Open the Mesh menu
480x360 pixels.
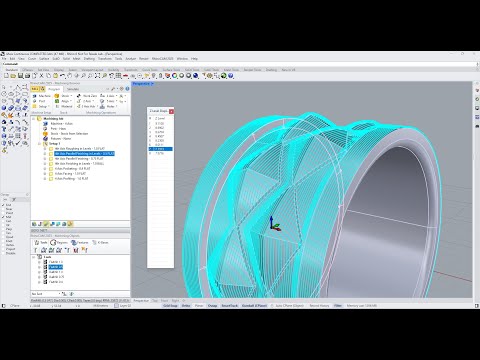tap(77, 59)
